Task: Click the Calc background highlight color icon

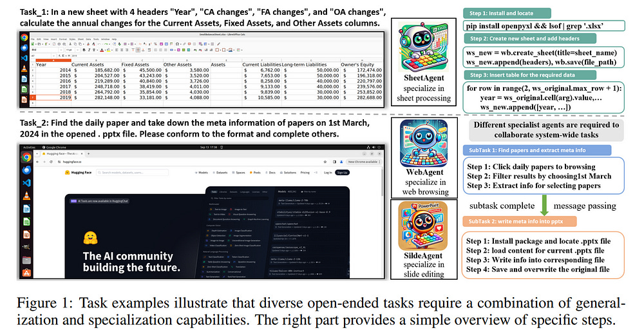Action: tap(108, 50)
